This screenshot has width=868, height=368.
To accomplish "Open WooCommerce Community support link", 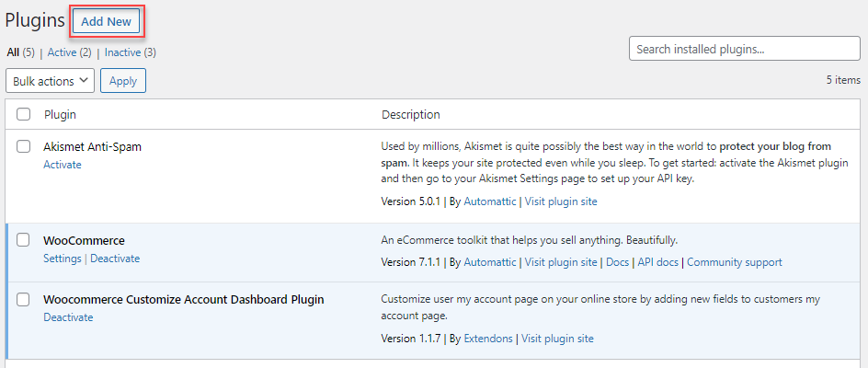I will (x=735, y=262).
